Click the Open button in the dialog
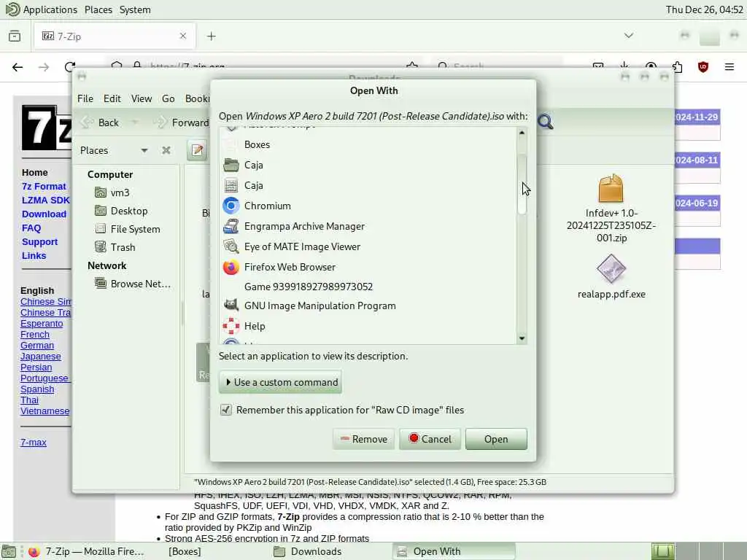The image size is (747, 560). pos(496,439)
